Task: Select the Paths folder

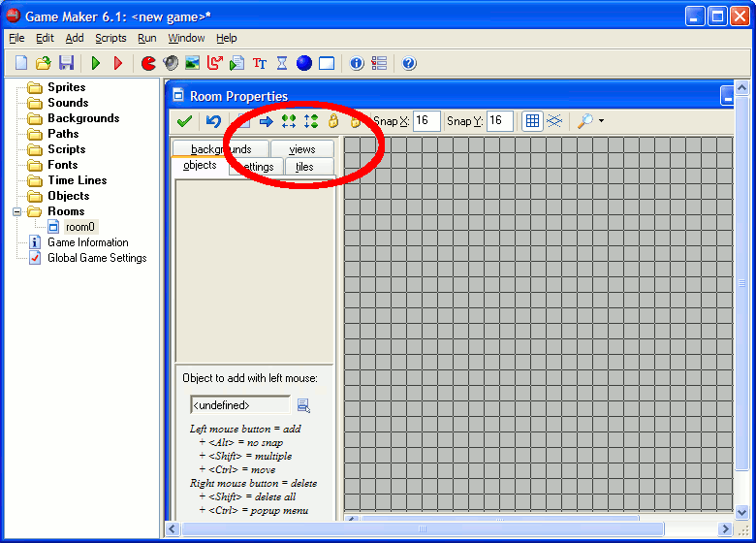Action: click(63, 134)
